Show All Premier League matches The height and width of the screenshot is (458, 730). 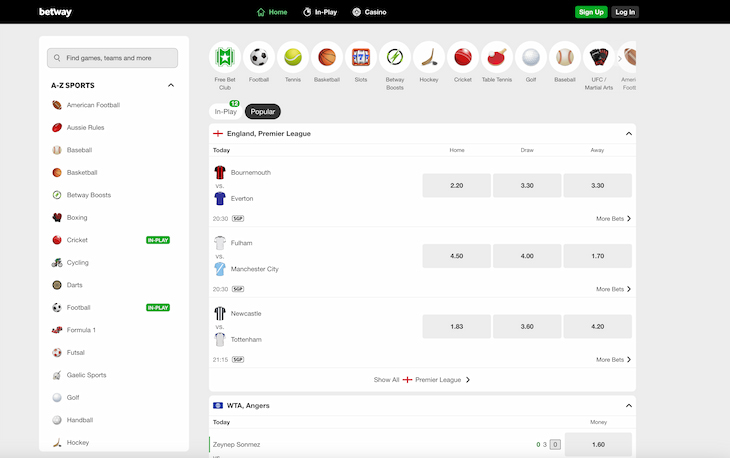pos(422,380)
